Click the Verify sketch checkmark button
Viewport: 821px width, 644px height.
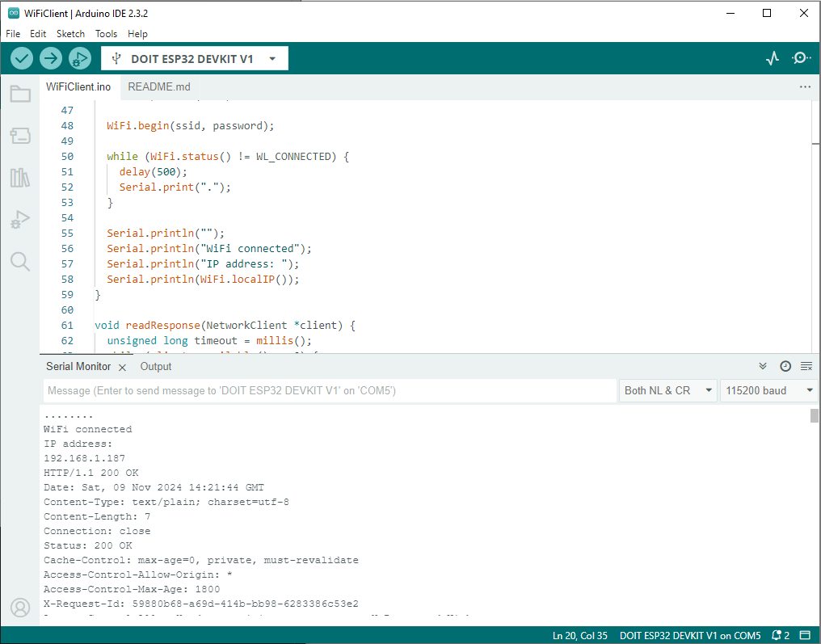click(22, 58)
